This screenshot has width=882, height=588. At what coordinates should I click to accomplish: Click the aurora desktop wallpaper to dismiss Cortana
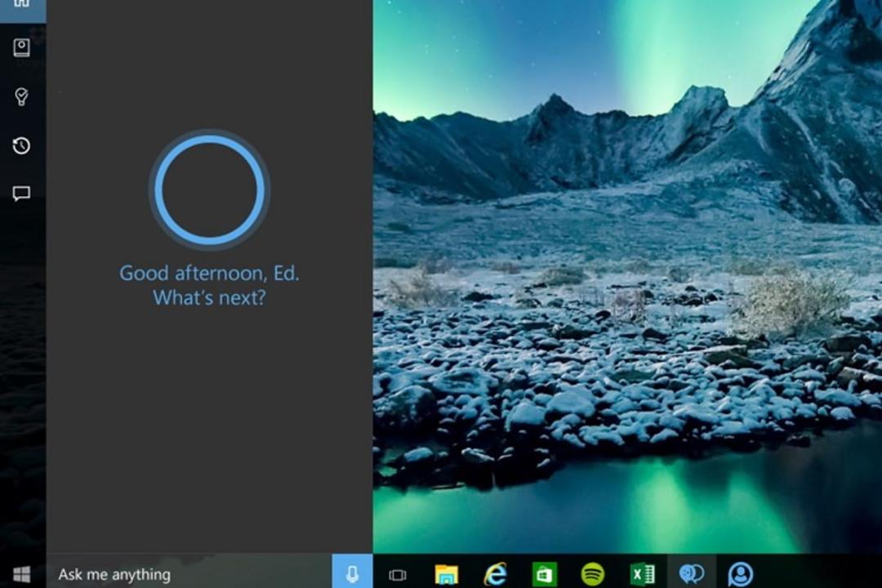627,276
